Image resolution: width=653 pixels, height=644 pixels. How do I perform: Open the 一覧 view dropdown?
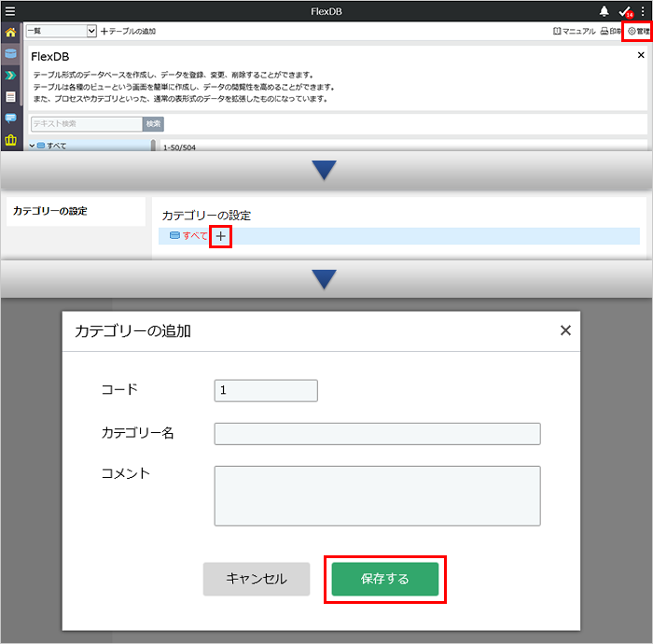pyautogui.click(x=62, y=31)
